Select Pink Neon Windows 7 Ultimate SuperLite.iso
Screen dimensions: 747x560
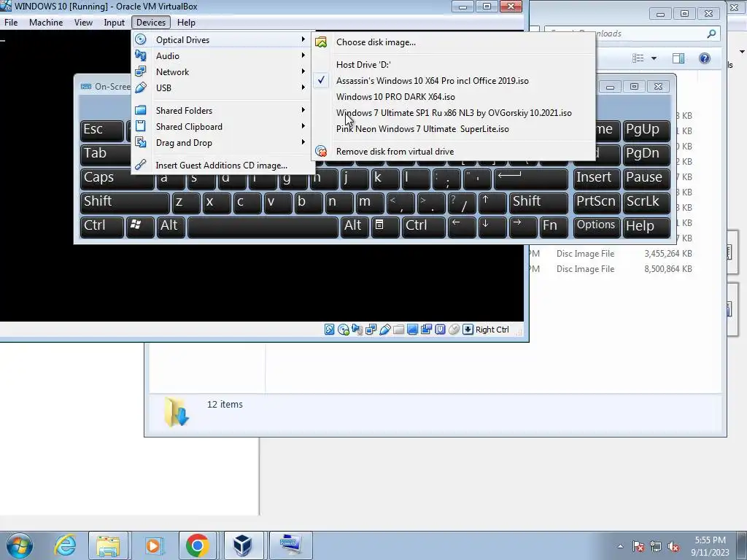[453, 129]
